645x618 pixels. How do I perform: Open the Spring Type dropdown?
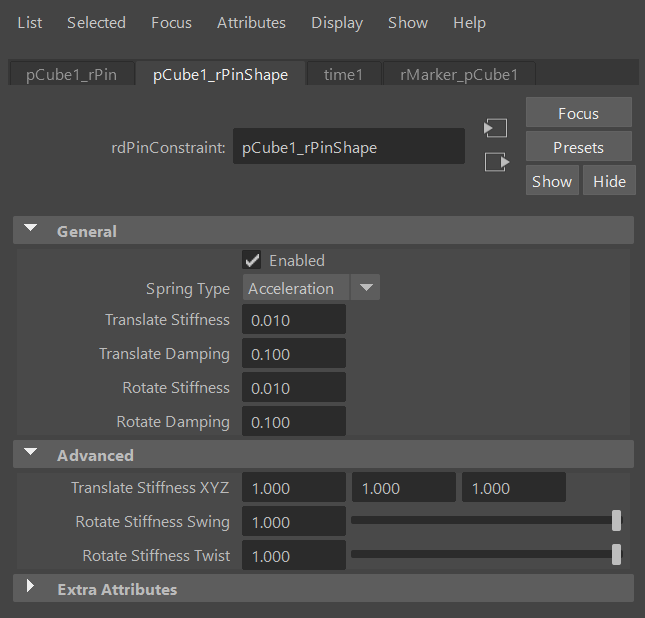coord(311,288)
